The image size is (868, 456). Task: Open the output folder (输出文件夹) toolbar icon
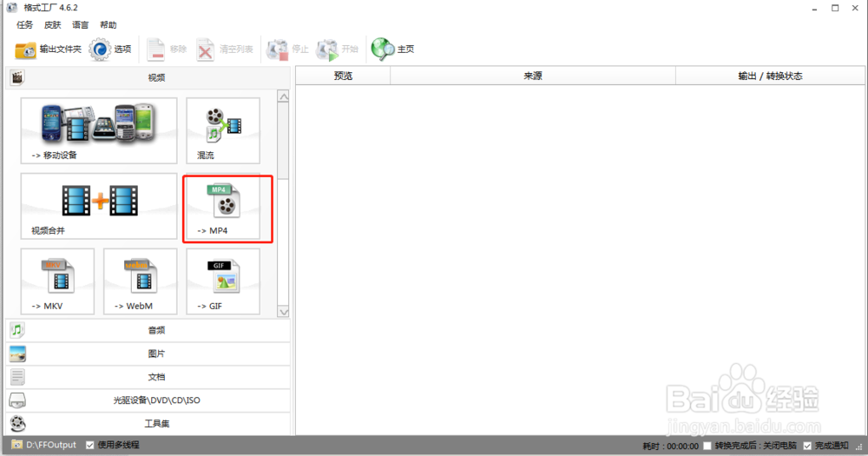pos(25,50)
